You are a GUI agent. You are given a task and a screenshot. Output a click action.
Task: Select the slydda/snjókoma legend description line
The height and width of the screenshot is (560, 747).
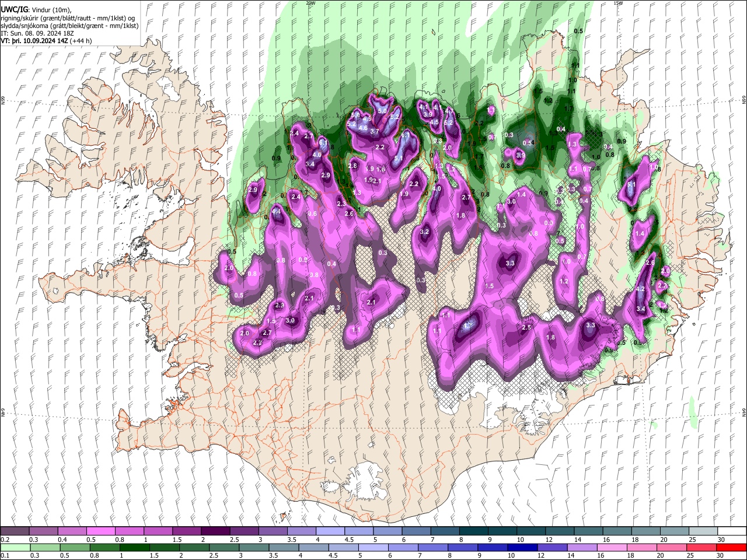pyautogui.click(x=70, y=26)
